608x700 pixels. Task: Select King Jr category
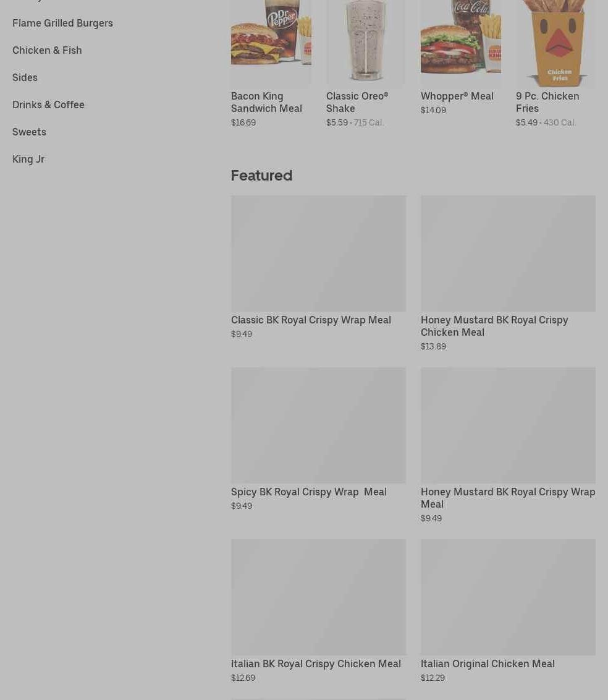click(x=28, y=160)
